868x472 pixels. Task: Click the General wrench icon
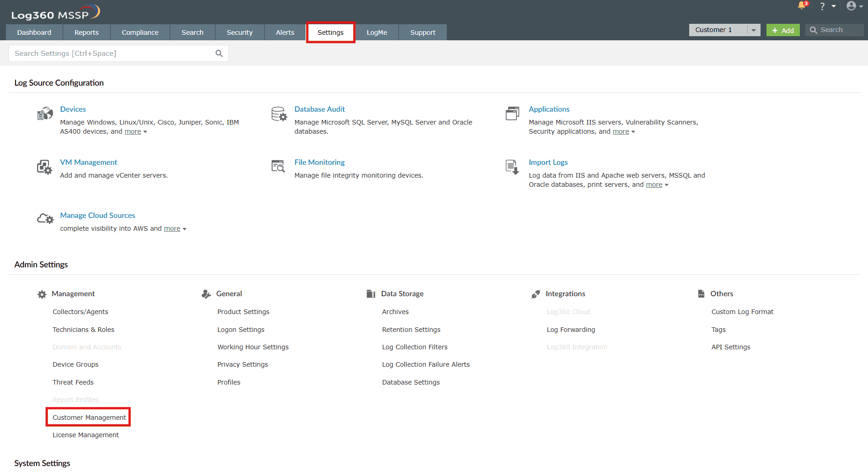(x=206, y=294)
